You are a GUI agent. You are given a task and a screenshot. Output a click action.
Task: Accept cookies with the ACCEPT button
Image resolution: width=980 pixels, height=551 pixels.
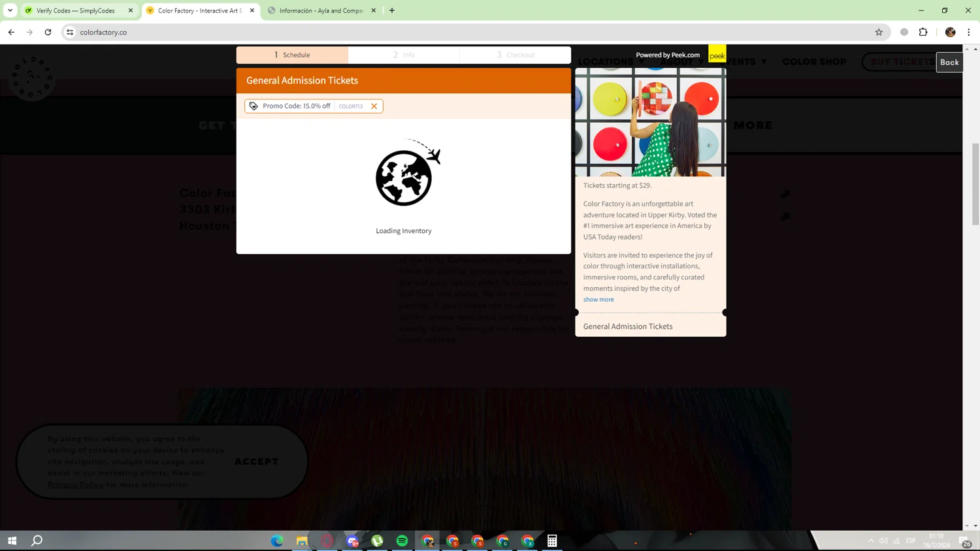[x=257, y=462]
